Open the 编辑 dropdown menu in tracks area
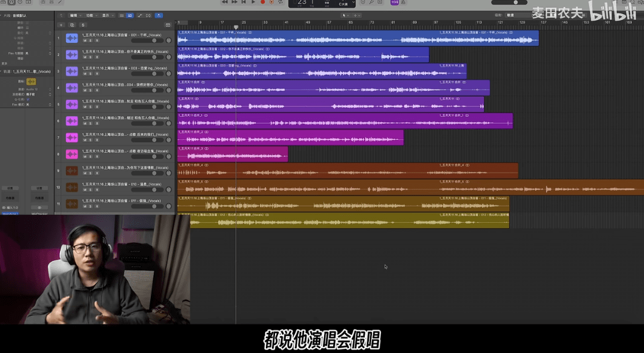Viewport: 644px width, 353px height. (x=75, y=16)
